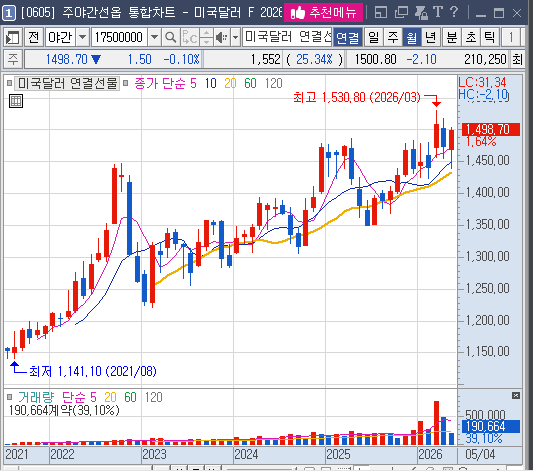Click the window layout icon in title bar
The width and height of the screenshot is (533, 471).
coord(381,13)
